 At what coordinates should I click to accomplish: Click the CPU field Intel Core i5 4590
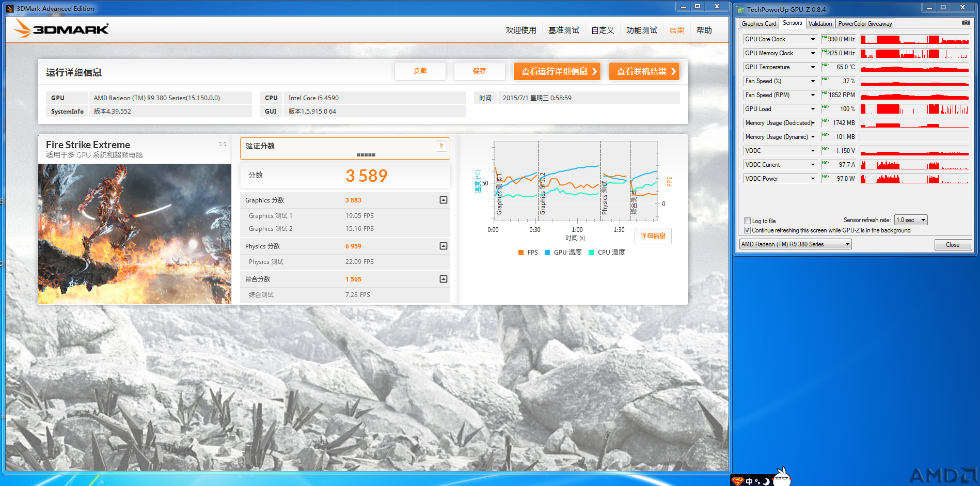pos(374,98)
